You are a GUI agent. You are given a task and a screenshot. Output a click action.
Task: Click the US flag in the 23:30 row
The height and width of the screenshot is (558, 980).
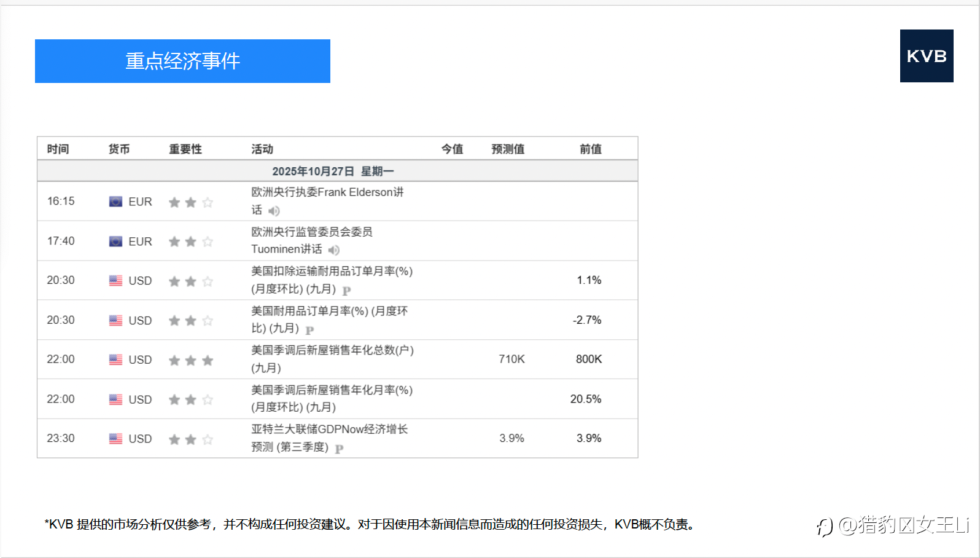pos(115,439)
